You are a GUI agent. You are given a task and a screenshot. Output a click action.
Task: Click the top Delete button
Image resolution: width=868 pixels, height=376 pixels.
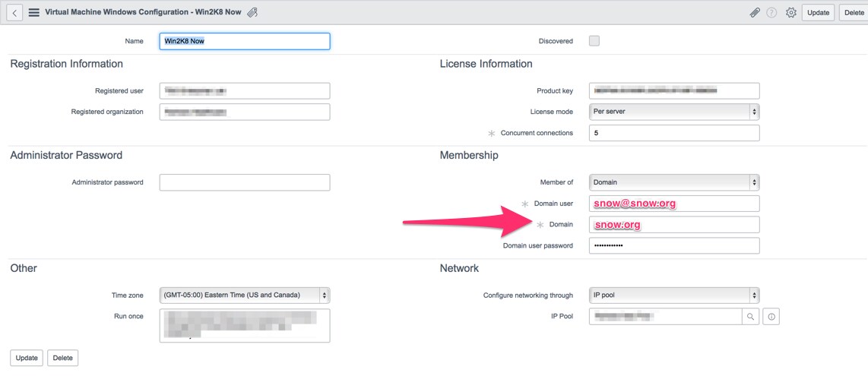click(x=854, y=13)
